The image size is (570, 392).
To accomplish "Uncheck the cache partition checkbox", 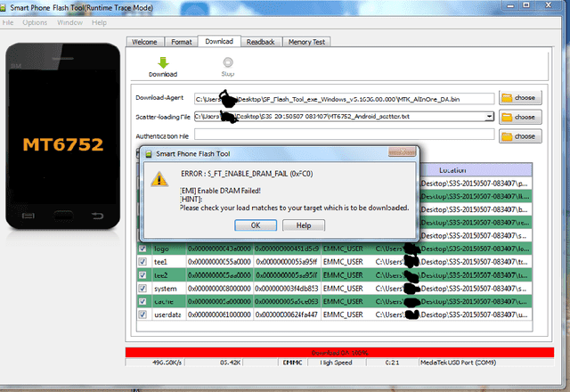I will pyautogui.click(x=142, y=301).
